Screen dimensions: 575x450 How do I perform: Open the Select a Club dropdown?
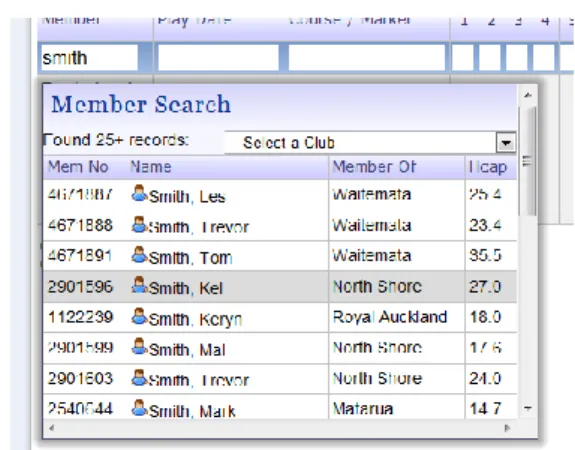[370, 142]
